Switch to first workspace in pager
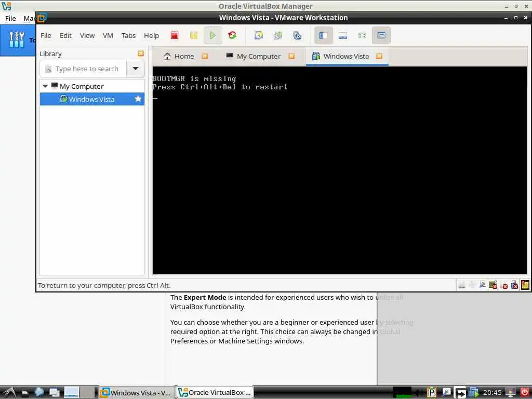 coord(72,393)
